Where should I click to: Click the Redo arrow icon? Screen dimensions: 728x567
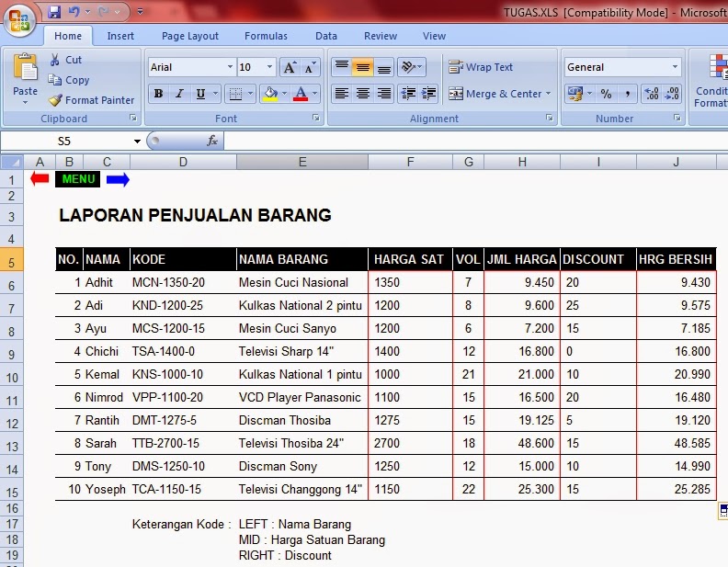pos(104,12)
